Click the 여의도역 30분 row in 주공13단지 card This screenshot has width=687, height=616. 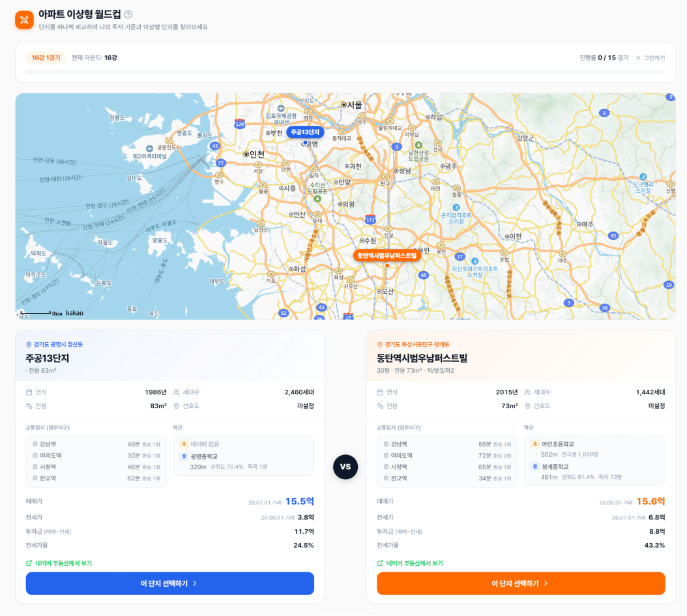click(96, 456)
